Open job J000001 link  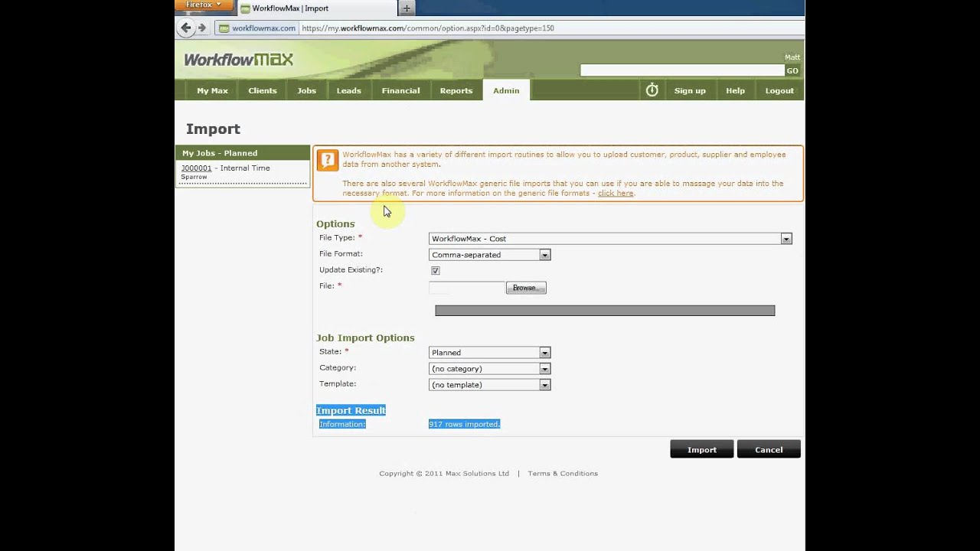click(x=196, y=168)
